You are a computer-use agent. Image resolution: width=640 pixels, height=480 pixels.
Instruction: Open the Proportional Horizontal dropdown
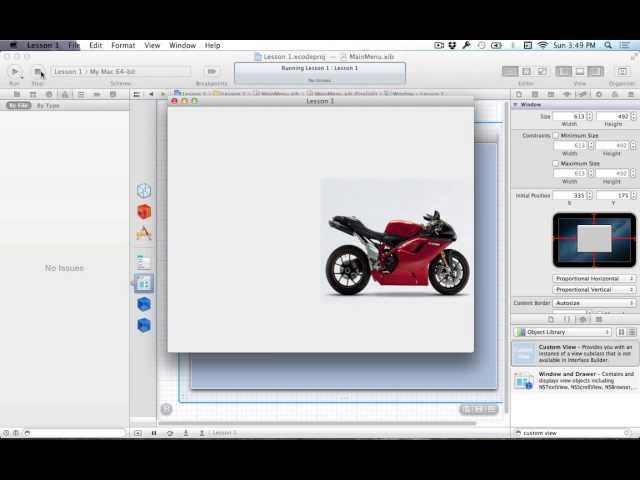point(594,278)
